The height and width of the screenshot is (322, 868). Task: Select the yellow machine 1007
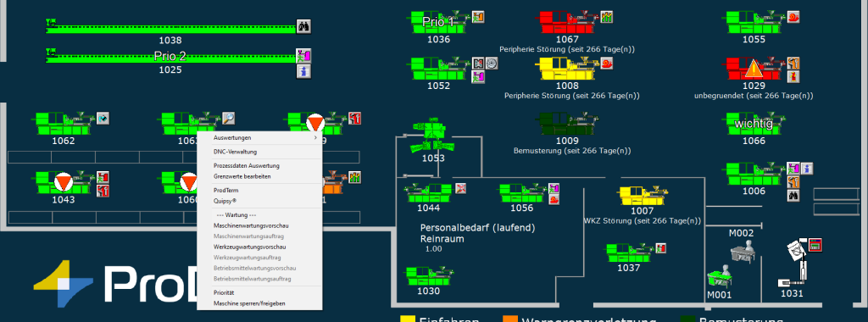click(x=643, y=196)
